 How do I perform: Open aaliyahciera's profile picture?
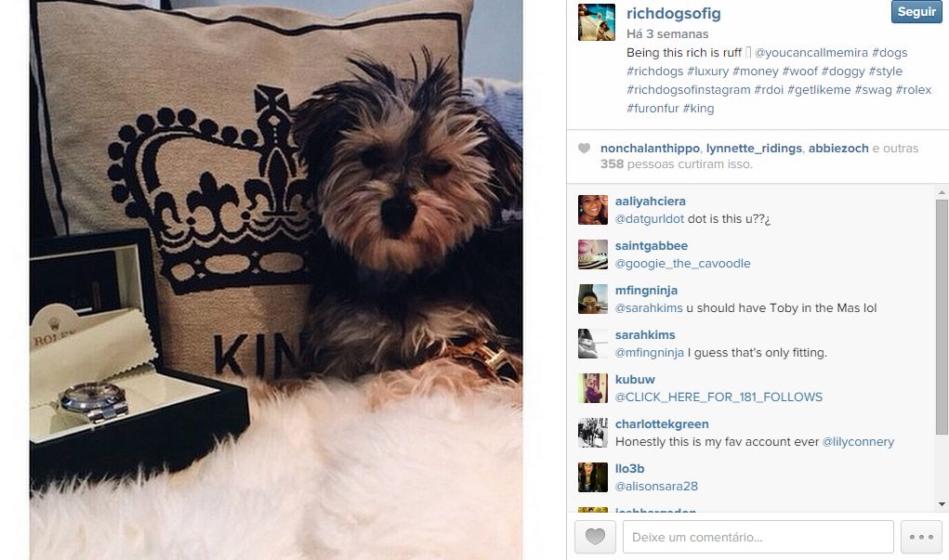pyautogui.click(x=593, y=210)
